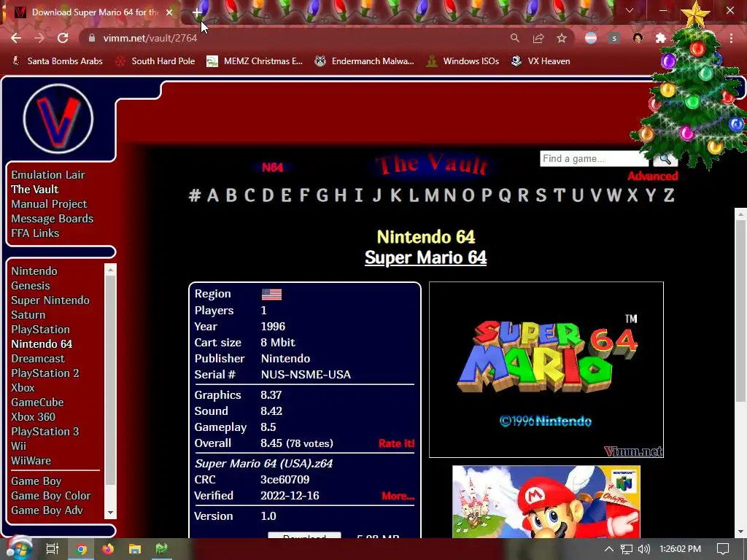
Task: Choose Super Nintendo system
Action: [50, 300]
